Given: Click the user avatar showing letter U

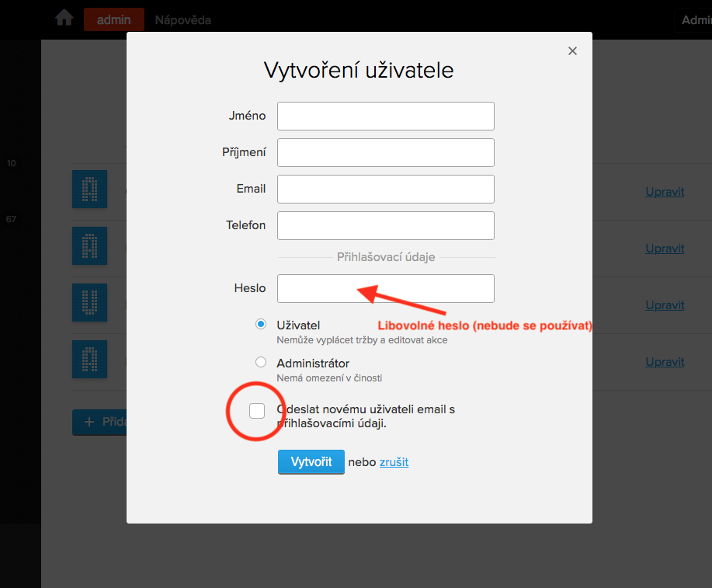Looking at the screenshot, I should click(89, 302).
